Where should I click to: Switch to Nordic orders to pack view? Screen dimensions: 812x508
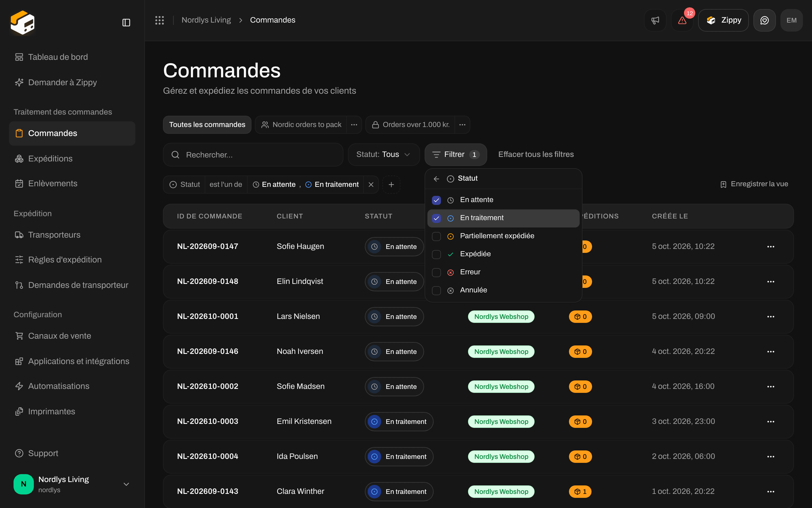[x=301, y=125]
